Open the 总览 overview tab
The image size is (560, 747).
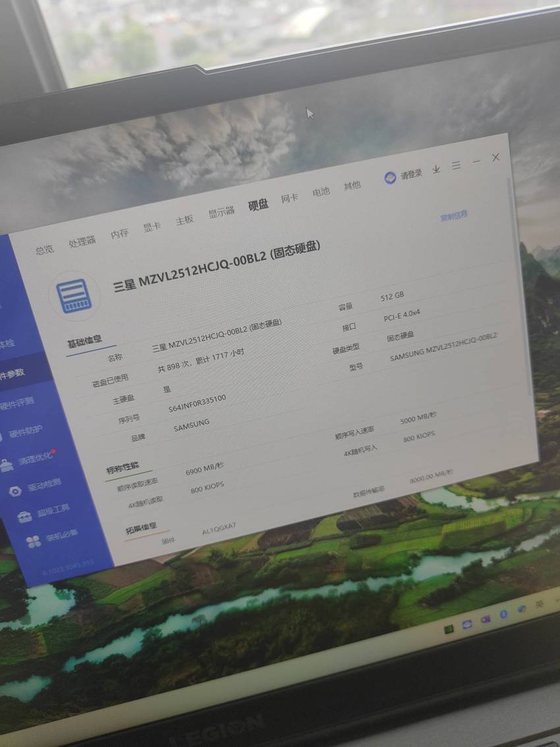[44, 249]
